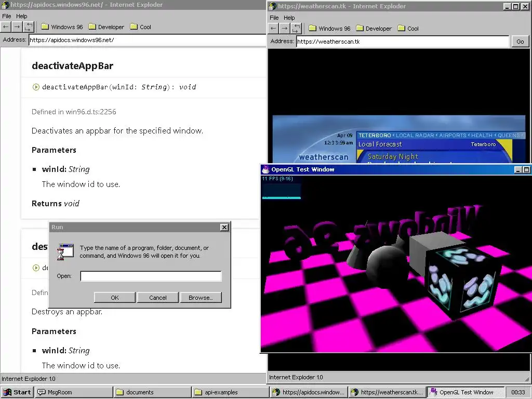532x399 pixels.
Task: Open Developer bookmark folder in apidocs window
Action: pos(106,27)
